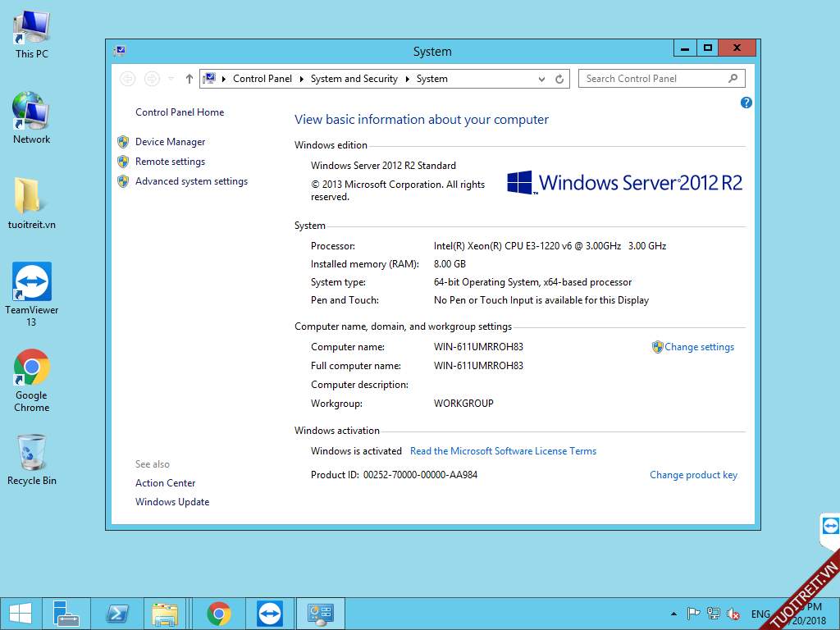Click System and Security breadcrumb
Viewport: 840px width, 630px height.
[x=354, y=79]
